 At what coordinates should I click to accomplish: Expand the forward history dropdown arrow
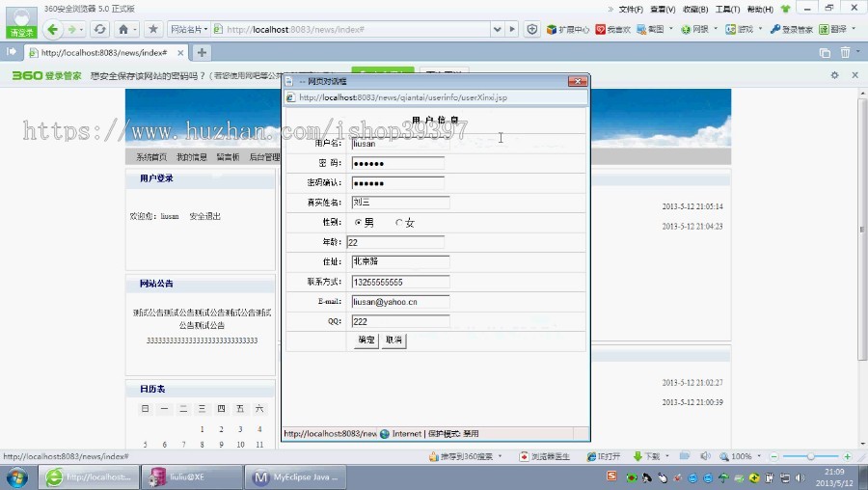coord(81,30)
